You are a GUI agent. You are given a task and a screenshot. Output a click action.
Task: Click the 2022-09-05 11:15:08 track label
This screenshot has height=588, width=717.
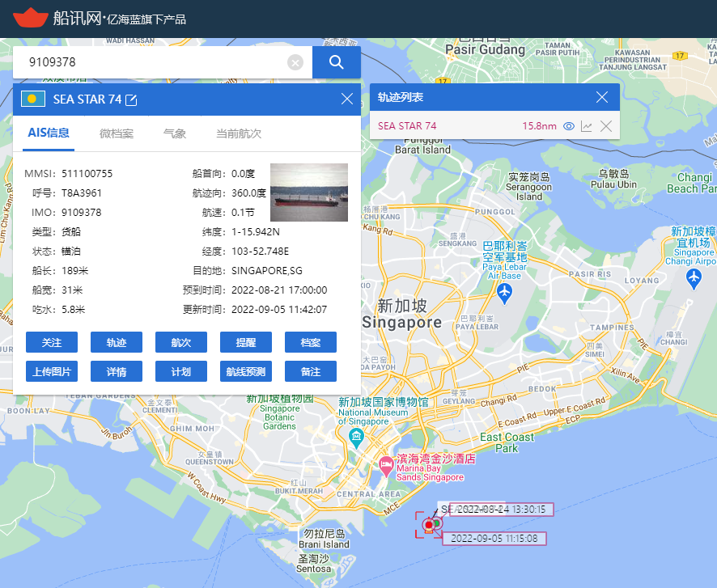[495, 538]
